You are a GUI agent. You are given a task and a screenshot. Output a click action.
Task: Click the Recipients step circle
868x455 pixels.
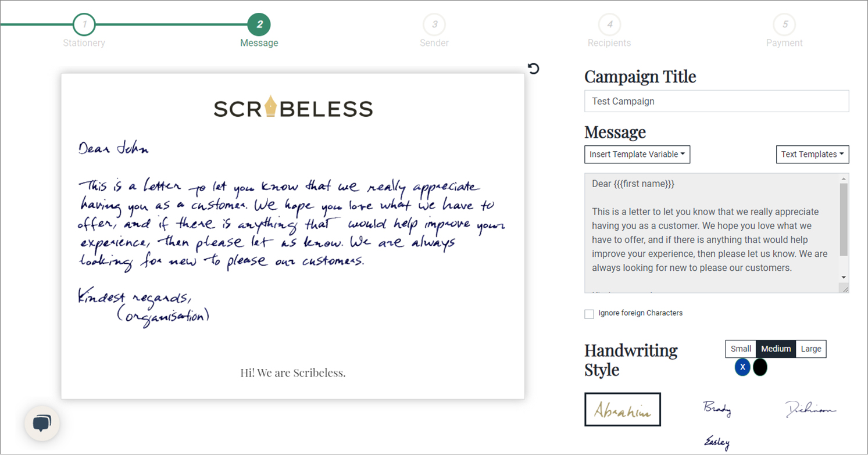click(x=609, y=24)
